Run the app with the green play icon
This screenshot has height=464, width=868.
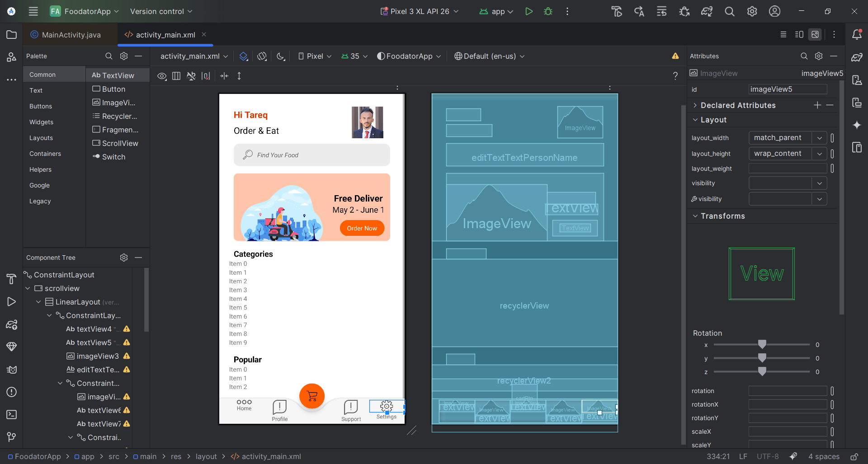coord(528,11)
